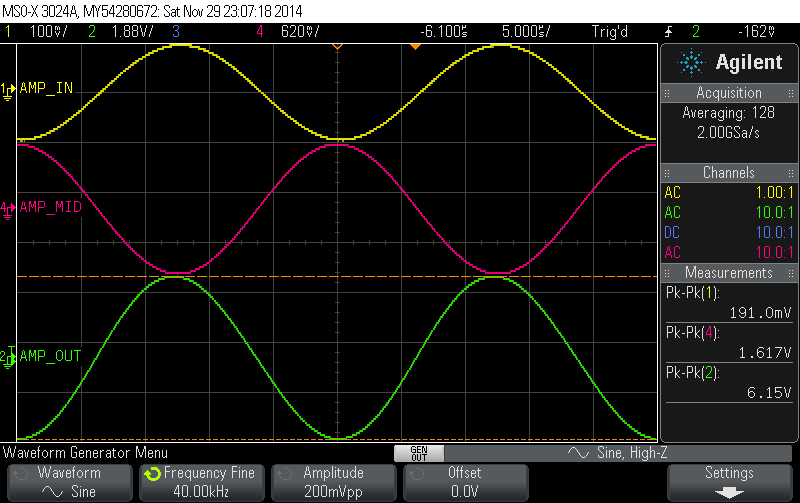Click the solid orange delay marker triangle
This screenshot has height=503, width=800.
pyautogui.click(x=415, y=46)
